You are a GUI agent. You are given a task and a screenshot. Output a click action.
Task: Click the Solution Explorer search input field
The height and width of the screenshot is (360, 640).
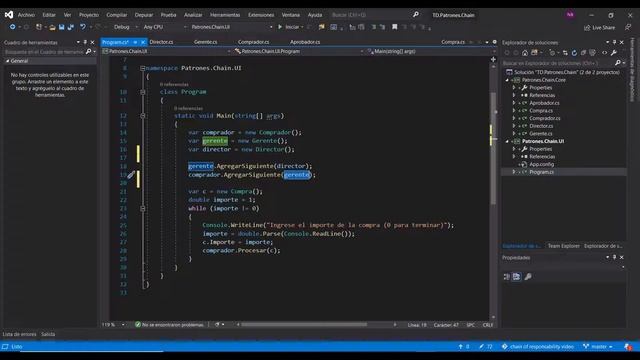point(557,63)
